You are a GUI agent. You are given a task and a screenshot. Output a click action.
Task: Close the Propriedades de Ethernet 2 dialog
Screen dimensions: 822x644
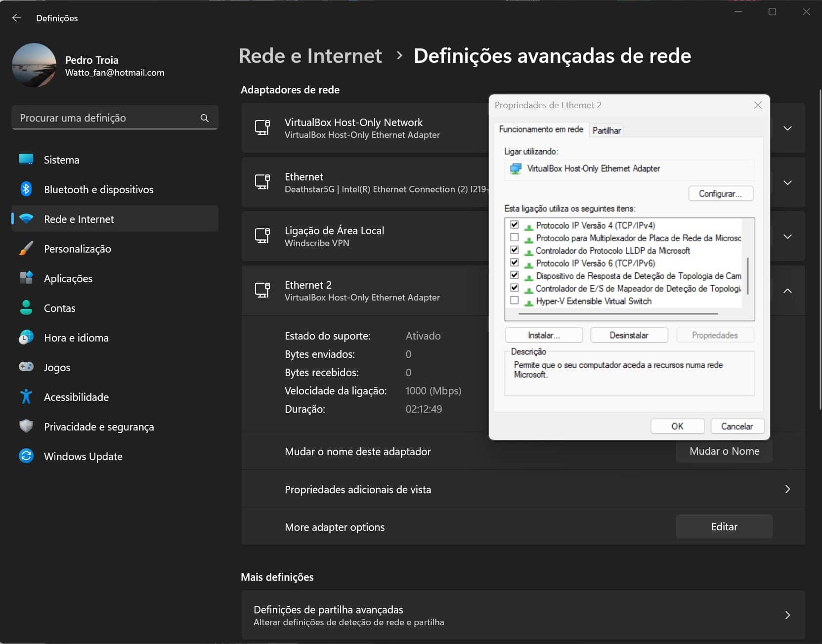758,105
